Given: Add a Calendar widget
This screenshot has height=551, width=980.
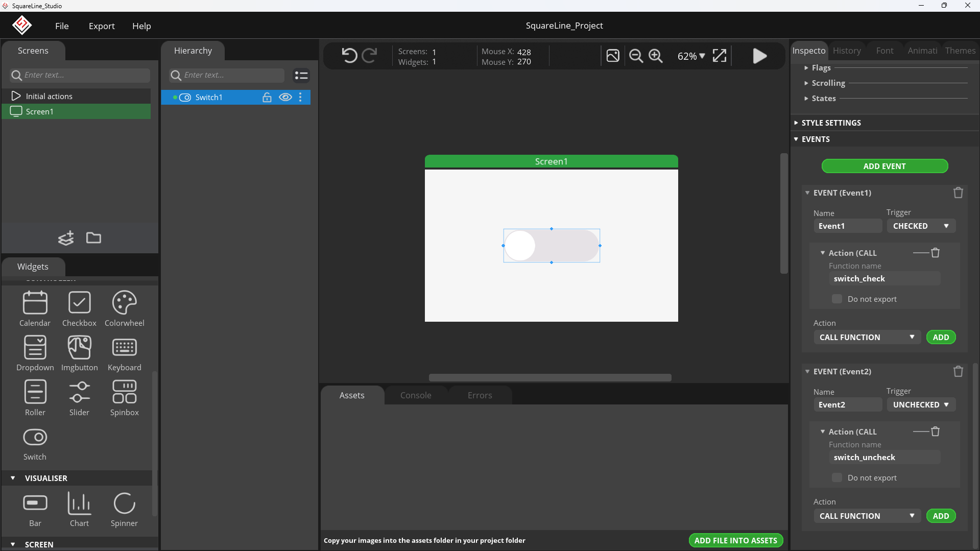Looking at the screenshot, I should [x=35, y=309].
